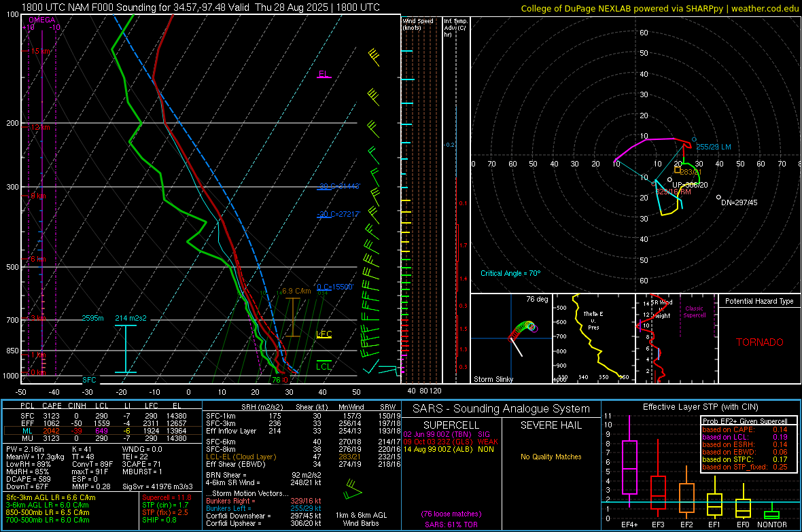
Task: Click the SARS: 61% TOR result
Action: [451, 525]
